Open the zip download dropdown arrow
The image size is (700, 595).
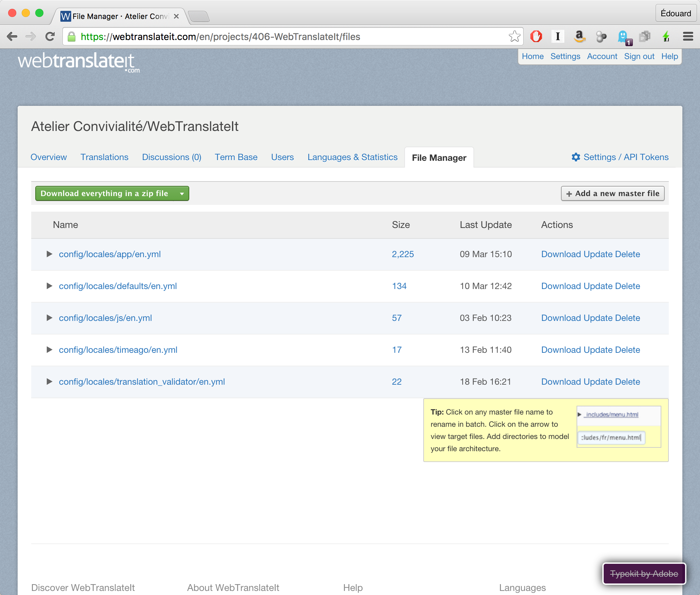tap(182, 194)
